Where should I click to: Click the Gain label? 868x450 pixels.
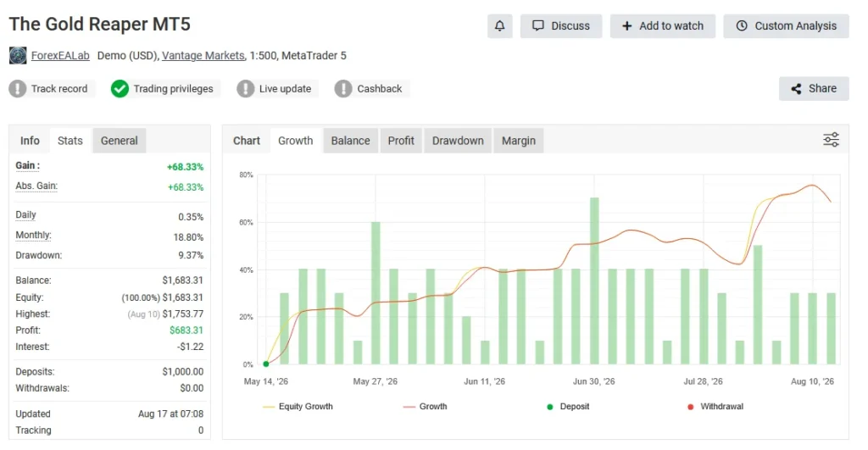point(27,165)
